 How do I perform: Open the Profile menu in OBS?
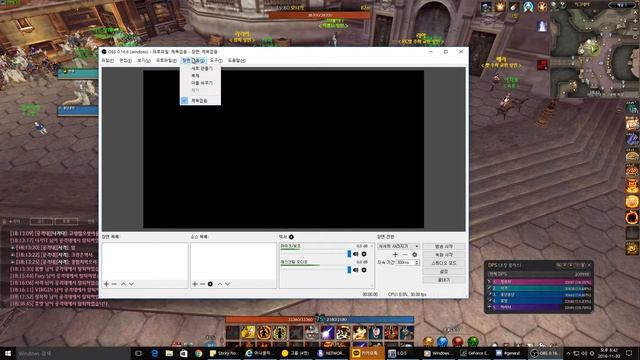click(x=166, y=60)
